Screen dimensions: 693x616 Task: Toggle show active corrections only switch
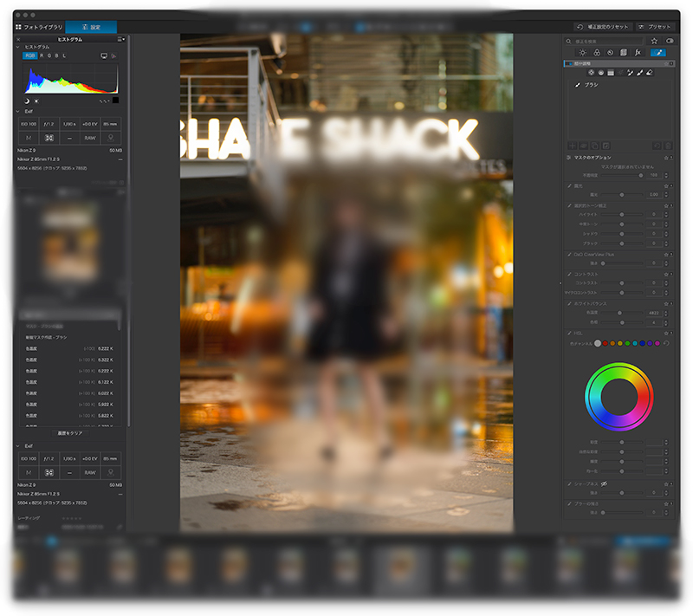tap(670, 41)
